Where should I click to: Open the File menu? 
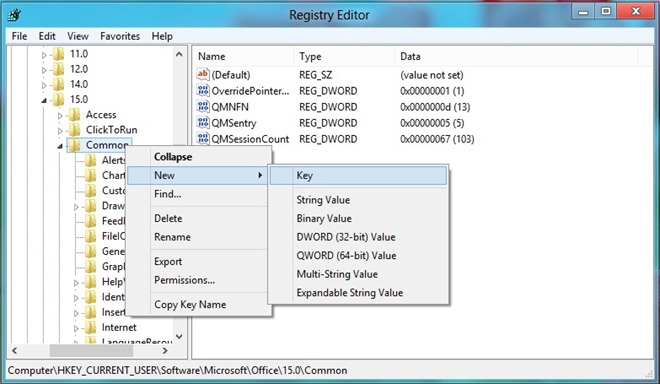tap(19, 36)
